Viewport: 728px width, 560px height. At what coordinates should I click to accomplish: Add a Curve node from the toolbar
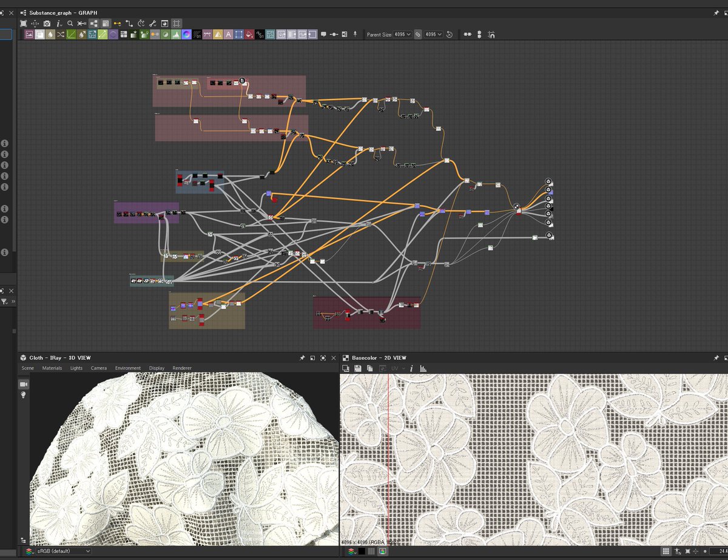[71, 35]
